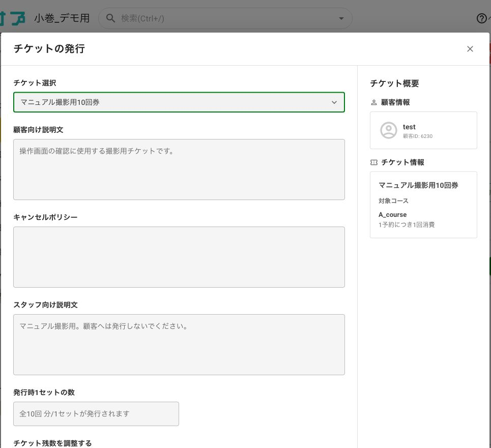Screen dimensions: 491x448
Task: Click the A_course course name
Action: 393,215
